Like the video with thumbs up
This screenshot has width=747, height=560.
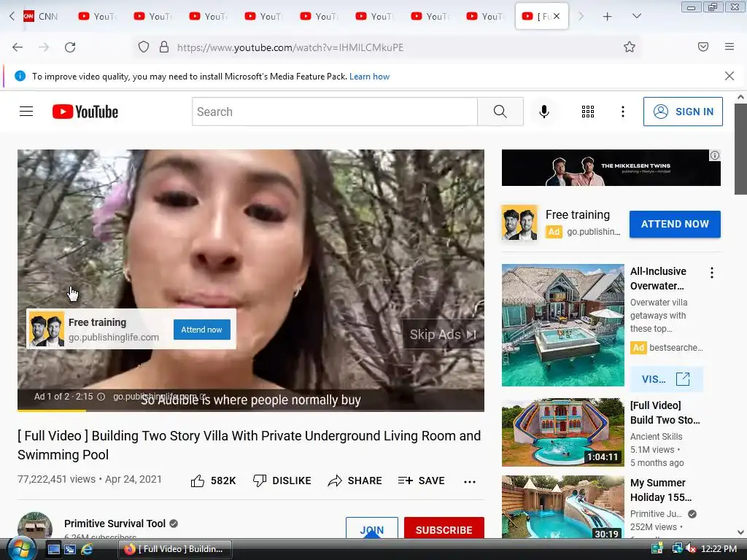click(x=213, y=481)
